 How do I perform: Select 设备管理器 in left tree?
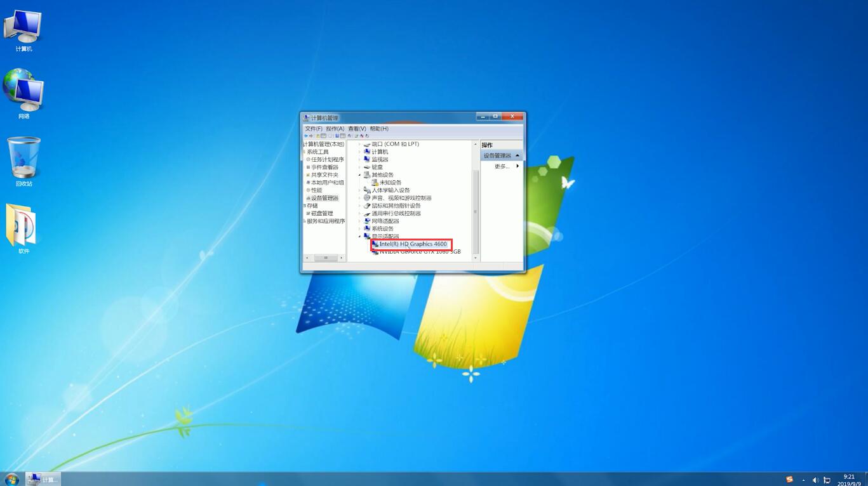324,198
